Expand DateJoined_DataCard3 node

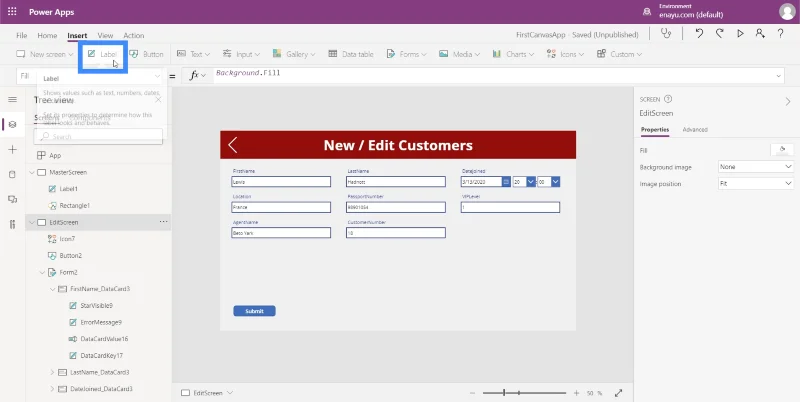pos(53,389)
